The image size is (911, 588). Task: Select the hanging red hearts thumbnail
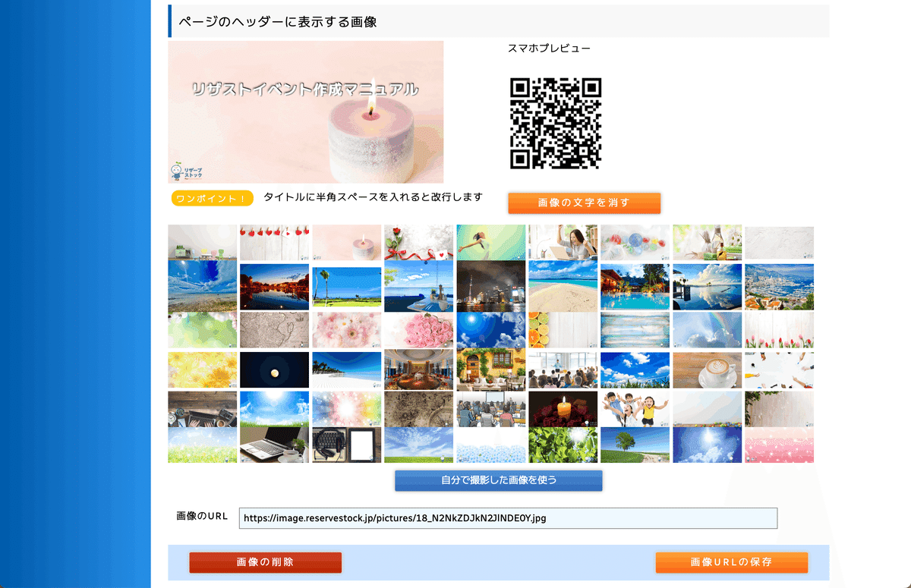[x=274, y=242]
